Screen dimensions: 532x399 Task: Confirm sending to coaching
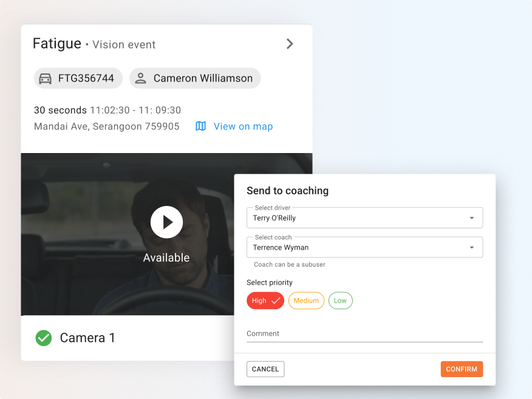[462, 369]
